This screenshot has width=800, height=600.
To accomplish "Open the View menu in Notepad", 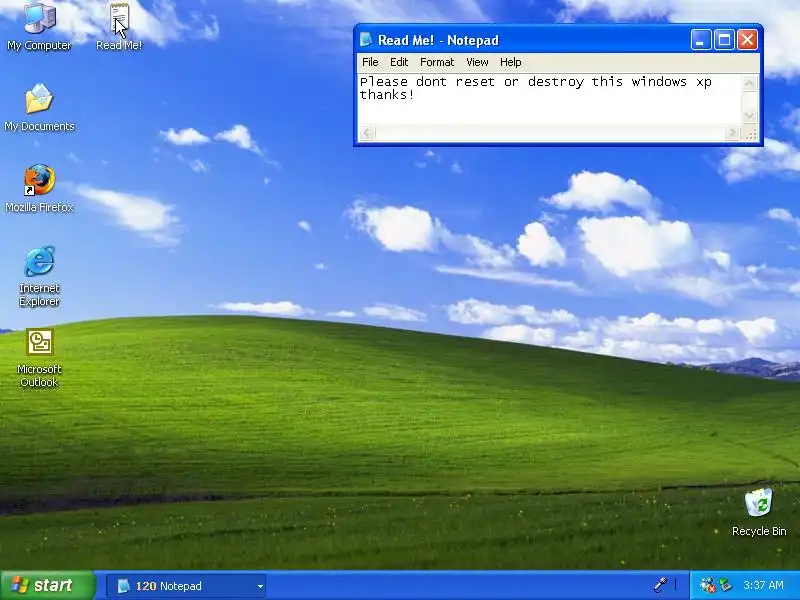I will [x=477, y=62].
